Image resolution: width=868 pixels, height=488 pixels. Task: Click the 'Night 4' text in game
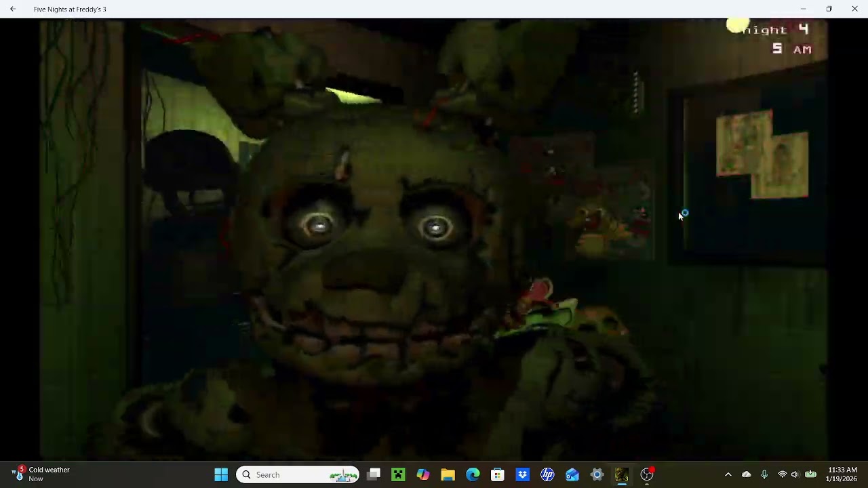pyautogui.click(x=774, y=30)
